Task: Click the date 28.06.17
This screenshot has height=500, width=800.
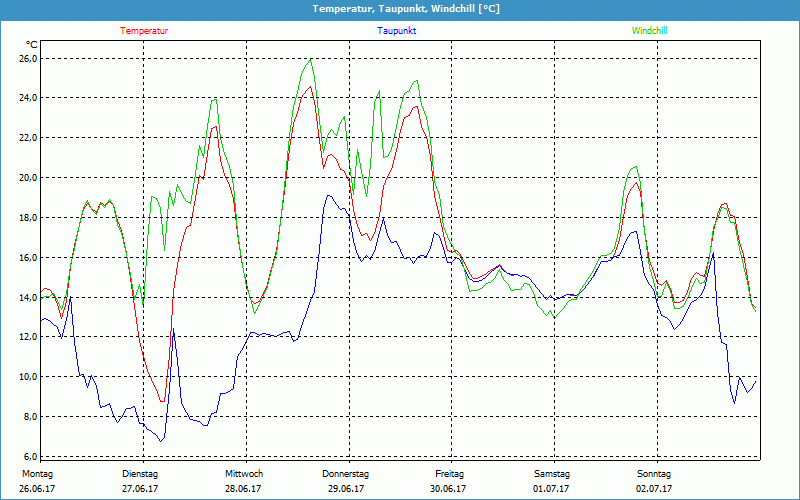Action: 243,489
